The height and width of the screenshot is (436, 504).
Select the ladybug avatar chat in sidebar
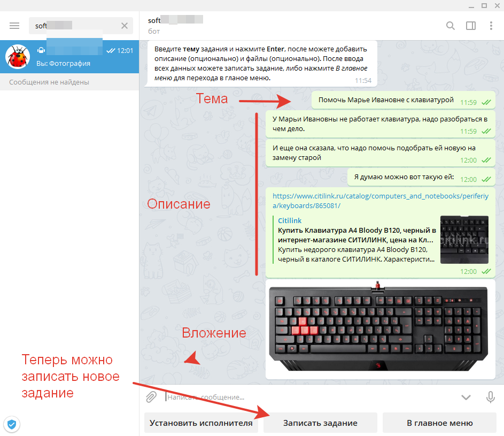tap(17, 55)
